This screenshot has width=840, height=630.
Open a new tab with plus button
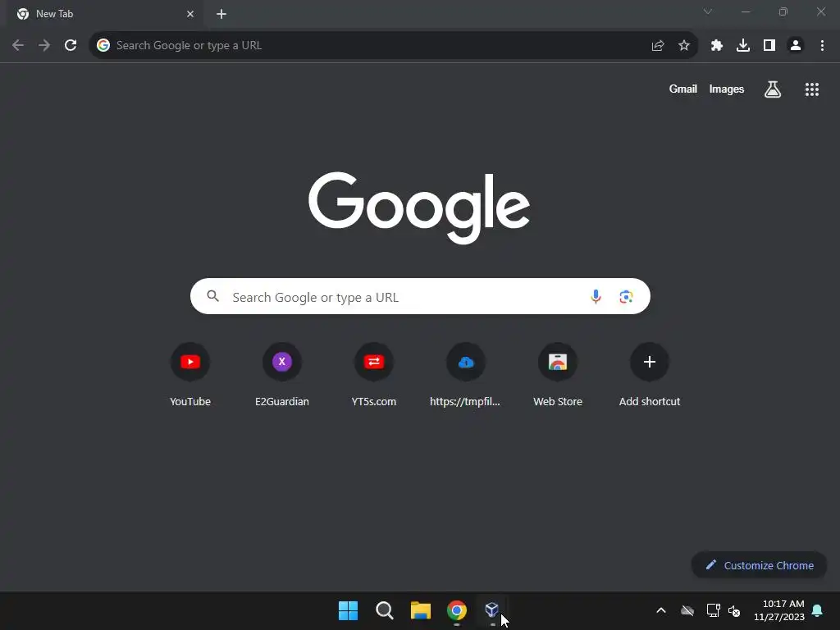(x=221, y=14)
